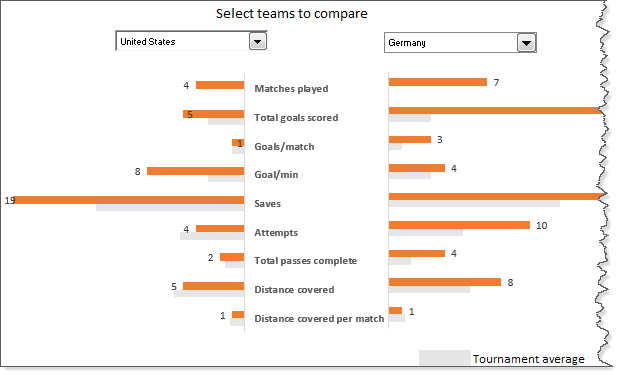Open the United States team dropdown arrow
The height and width of the screenshot is (375, 621).
[257, 41]
